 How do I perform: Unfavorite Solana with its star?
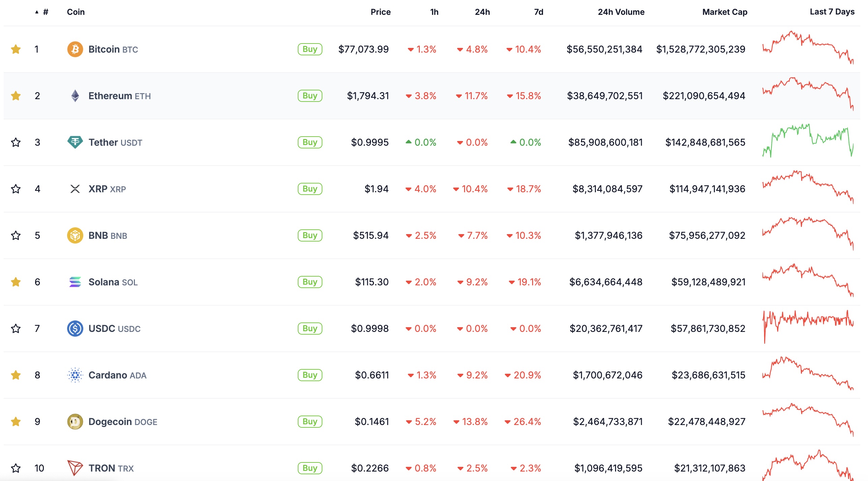click(16, 282)
